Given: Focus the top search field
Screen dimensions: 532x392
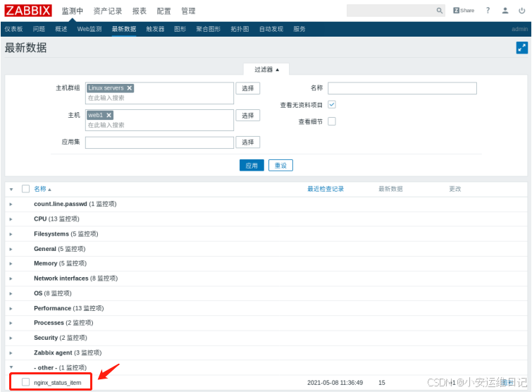Looking at the screenshot, I should pyautogui.click(x=392, y=11).
